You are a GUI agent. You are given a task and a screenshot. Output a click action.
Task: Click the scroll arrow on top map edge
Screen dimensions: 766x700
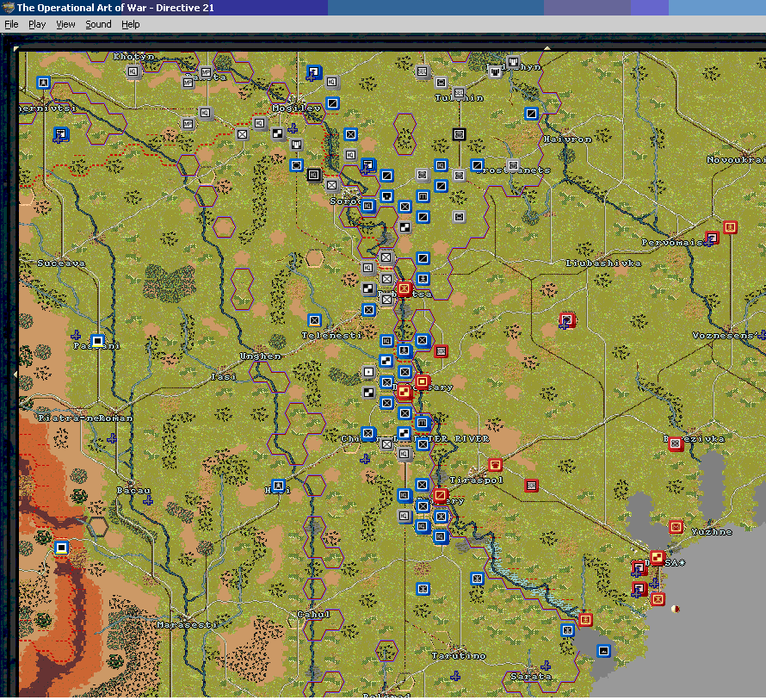(547, 48)
